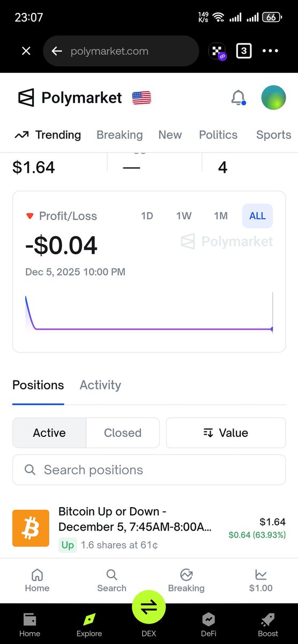This screenshot has height=644, width=298.
Task: Go back with the browser arrow
Action: [x=57, y=51]
